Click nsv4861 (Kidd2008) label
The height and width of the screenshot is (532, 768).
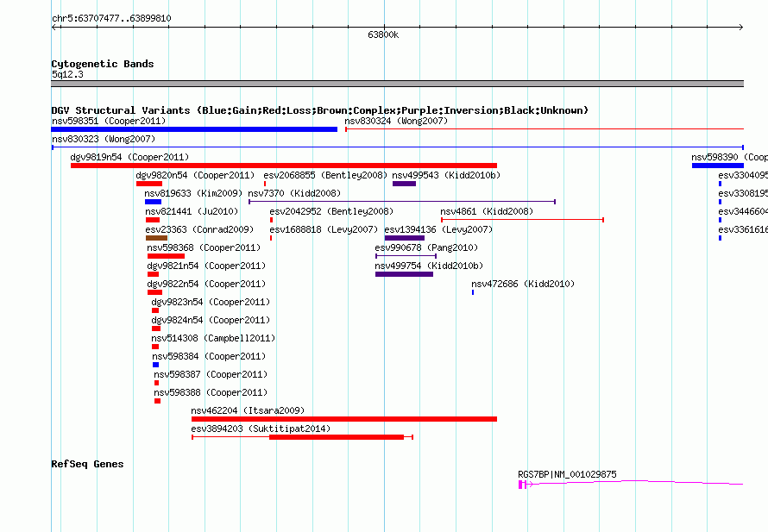point(487,211)
